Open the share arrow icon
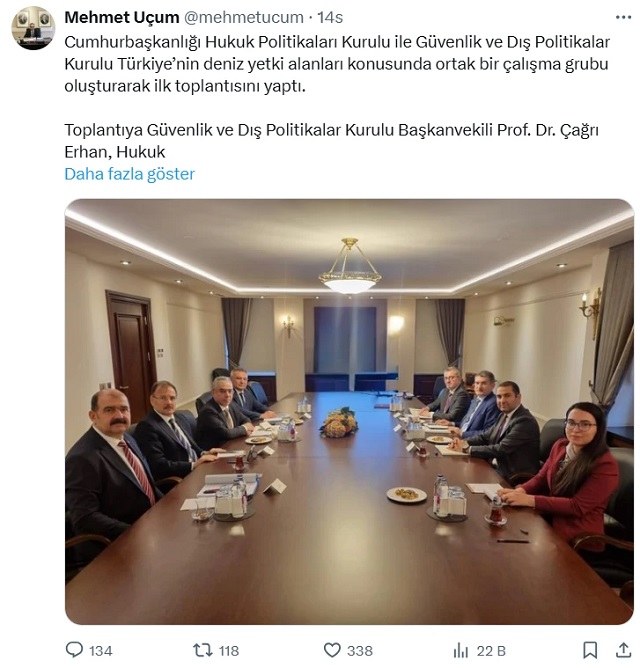The width and height of the screenshot is (640, 668). (x=623, y=650)
